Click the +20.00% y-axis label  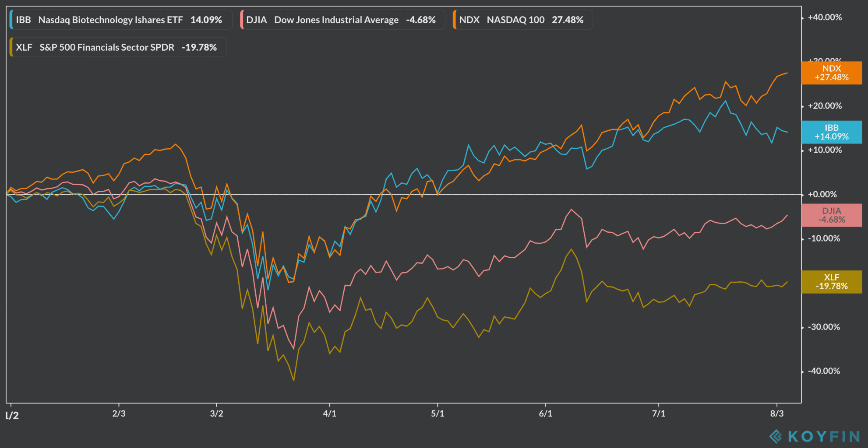pyautogui.click(x=825, y=106)
